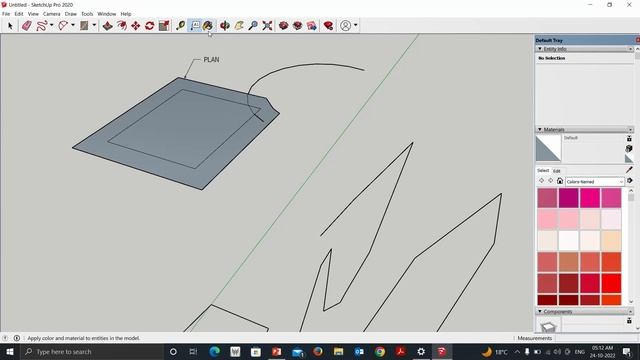
Task: Select the Pan hand tool
Action: click(239, 26)
